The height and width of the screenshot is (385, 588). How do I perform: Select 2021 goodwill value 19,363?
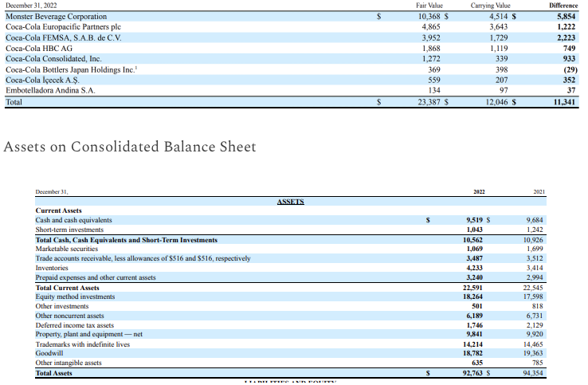[x=533, y=353]
